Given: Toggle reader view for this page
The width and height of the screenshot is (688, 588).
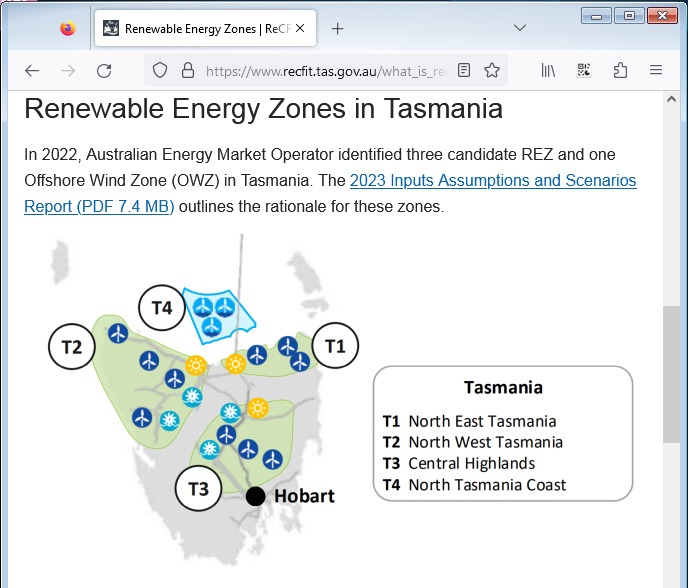Looking at the screenshot, I should coord(464,70).
